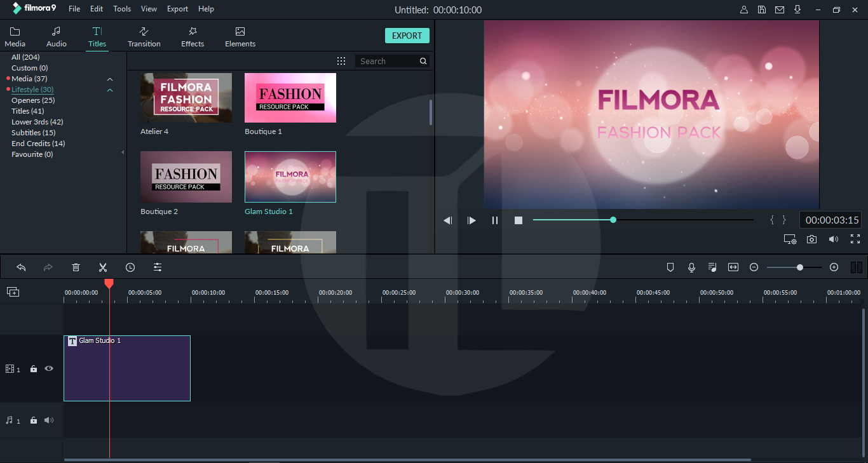The image size is (868, 463).
Task: Open the Audio Mixer icon
Action: [712, 267]
